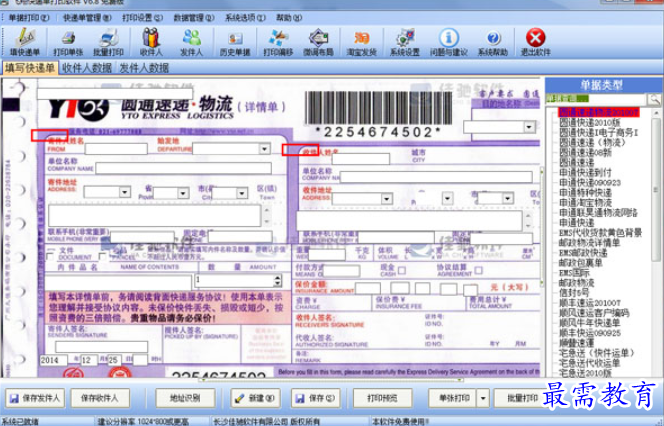Click the 打印预览 button
This screenshot has width=664, height=426.
click(x=382, y=398)
